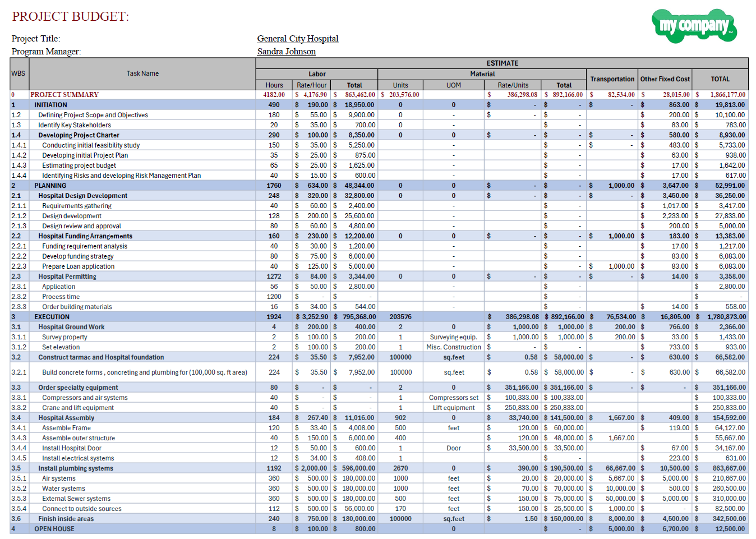Click Hospital Funding Arrangements row
The height and width of the screenshot is (539, 756).
[85, 236]
